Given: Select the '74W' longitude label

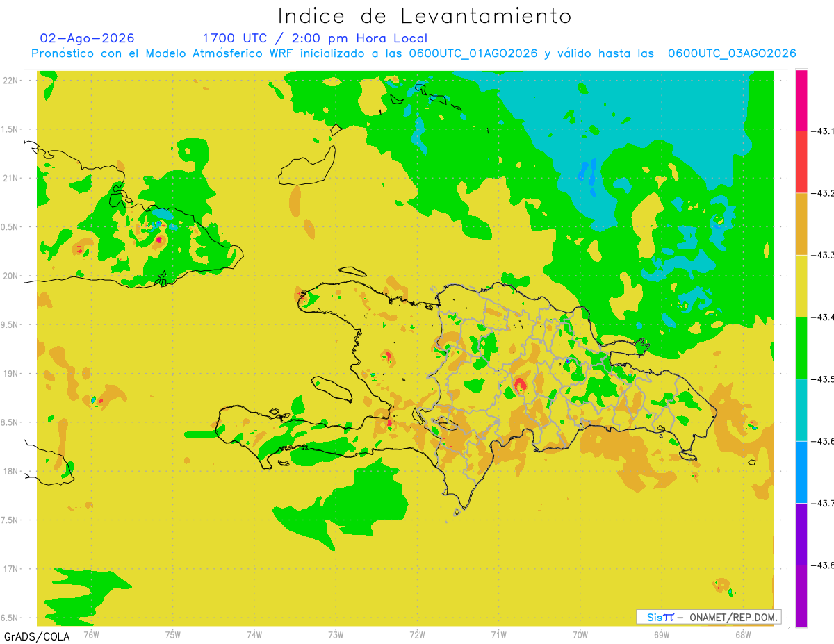Looking at the screenshot, I should coord(254,634).
